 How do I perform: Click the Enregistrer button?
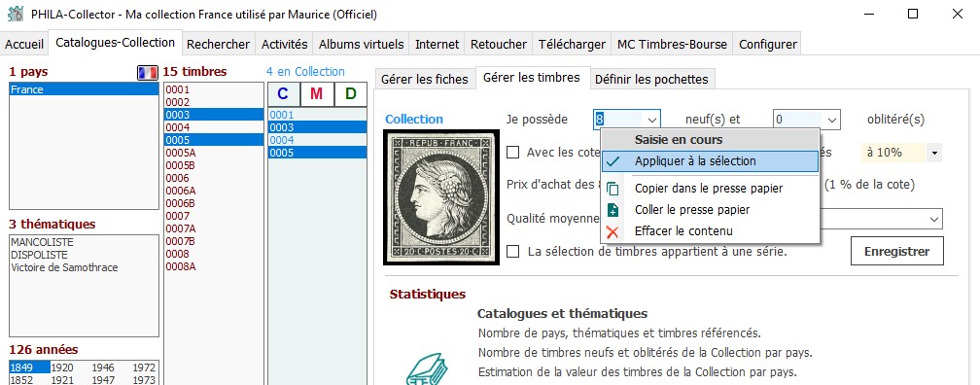click(x=896, y=252)
